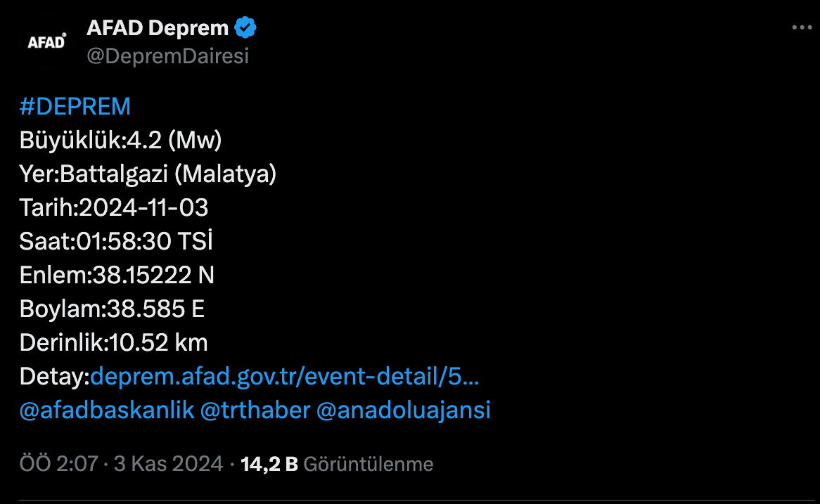820x504 pixels.
Task: Click the ÖÖ 2:07 timestamp
Action: tap(58, 464)
